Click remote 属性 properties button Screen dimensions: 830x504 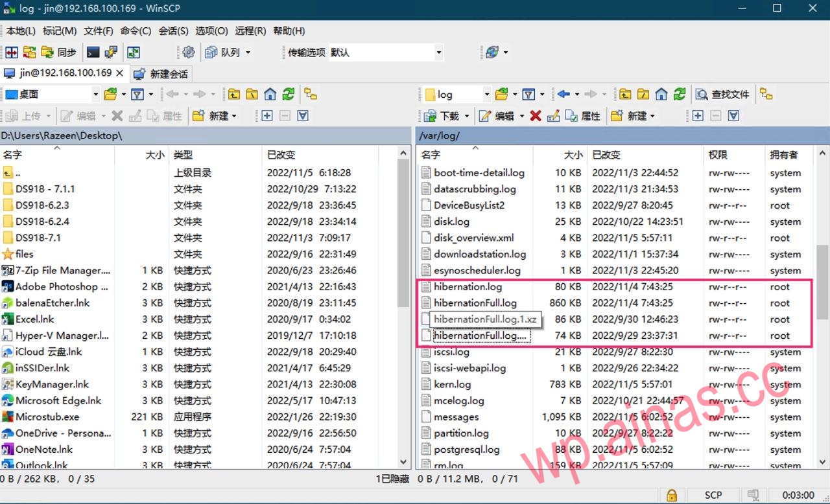click(583, 116)
